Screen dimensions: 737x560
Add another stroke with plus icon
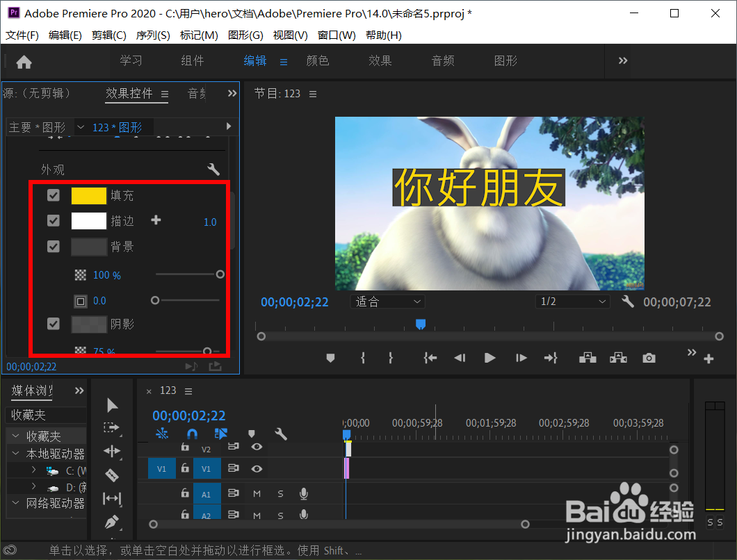156,220
